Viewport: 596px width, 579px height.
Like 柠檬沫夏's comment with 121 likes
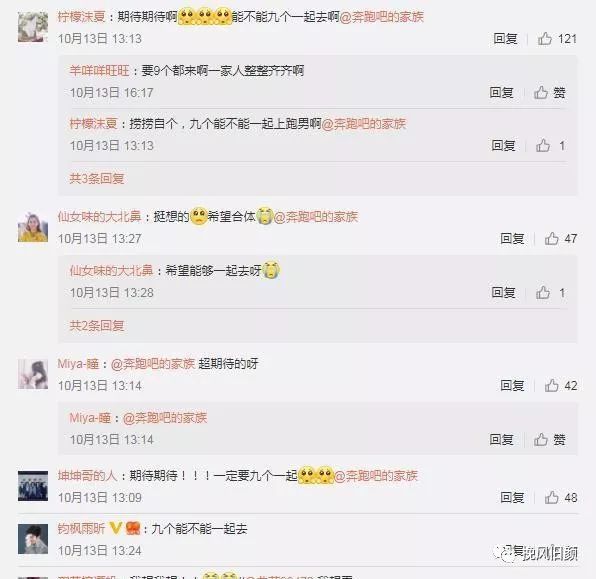[x=557, y=39]
